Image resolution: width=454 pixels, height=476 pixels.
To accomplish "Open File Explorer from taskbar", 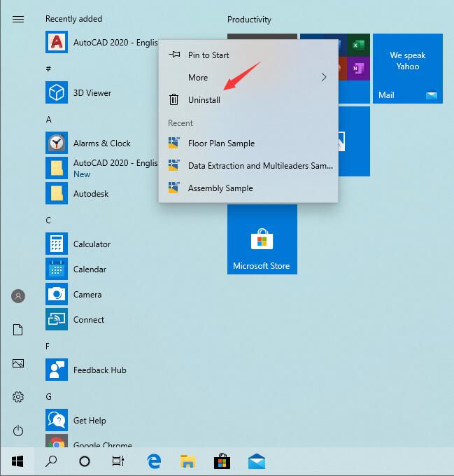I will (188, 461).
